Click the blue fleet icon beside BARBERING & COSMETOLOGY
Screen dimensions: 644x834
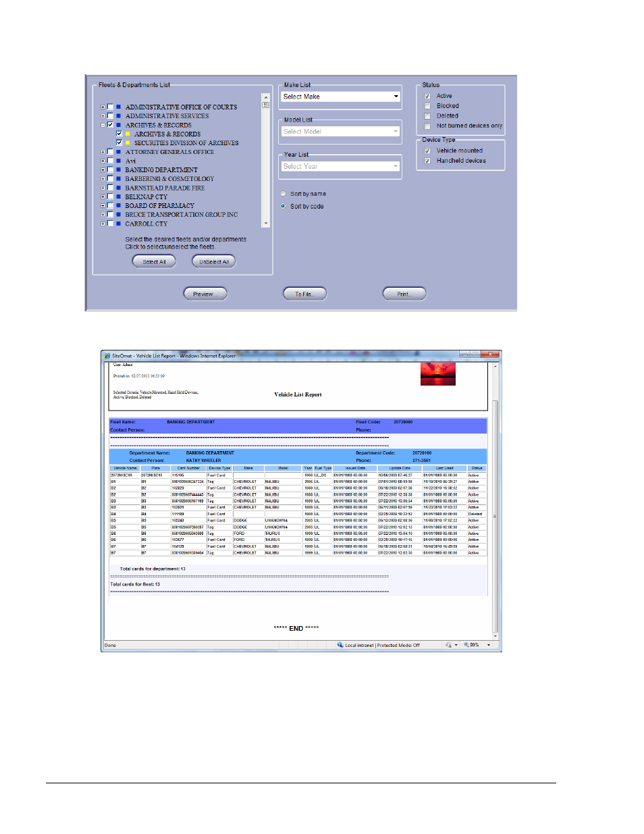[118, 179]
